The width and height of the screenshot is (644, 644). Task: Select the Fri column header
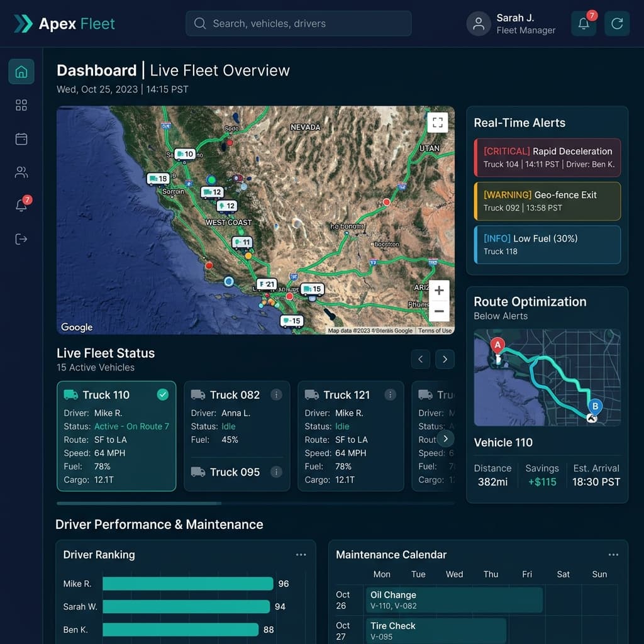(x=527, y=574)
